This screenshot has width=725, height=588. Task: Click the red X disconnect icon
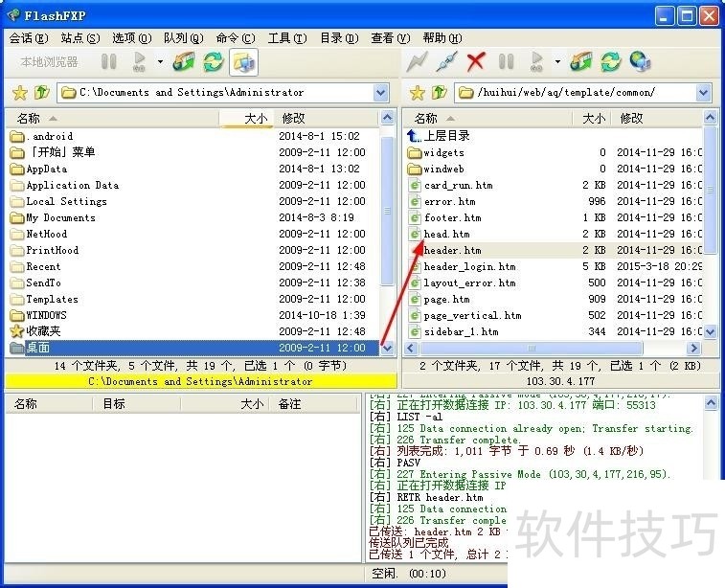(x=476, y=61)
